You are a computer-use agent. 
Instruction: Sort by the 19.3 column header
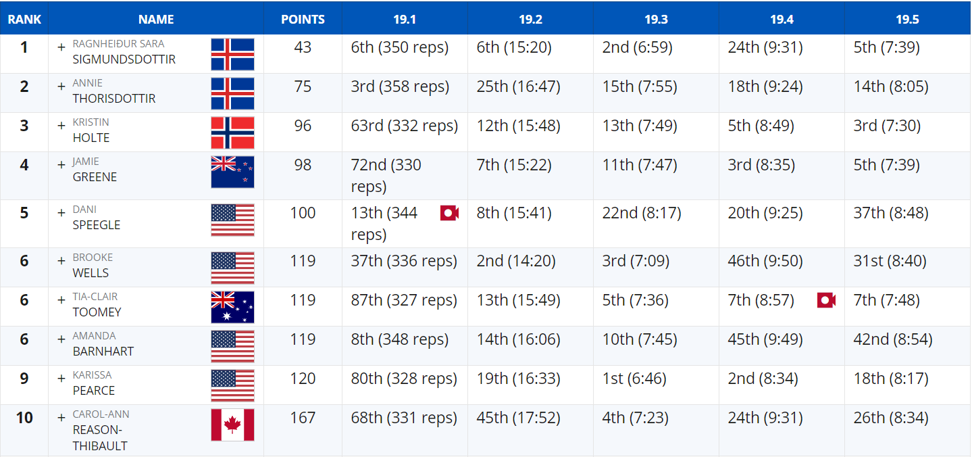click(656, 19)
